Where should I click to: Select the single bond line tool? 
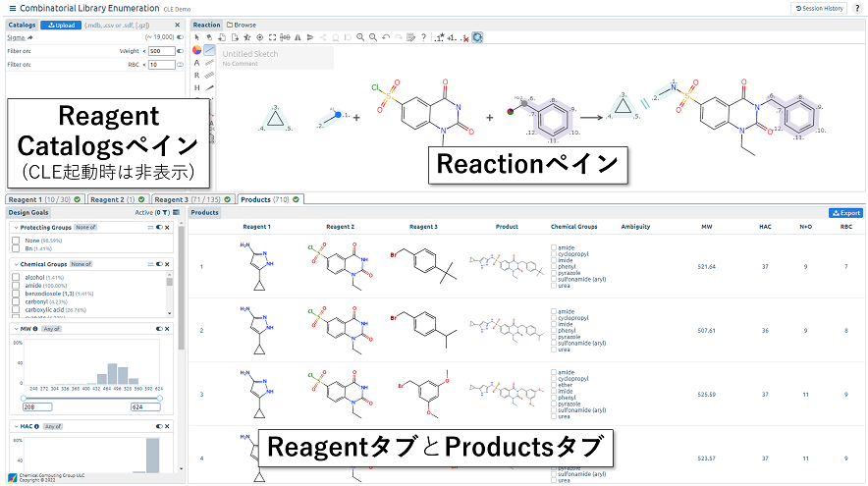[x=209, y=50]
